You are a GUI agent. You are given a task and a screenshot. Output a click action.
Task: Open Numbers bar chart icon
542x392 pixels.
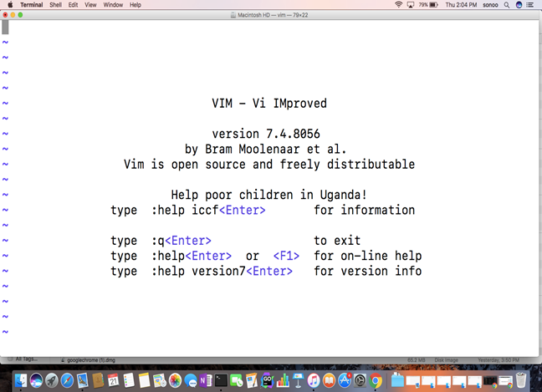click(283, 380)
